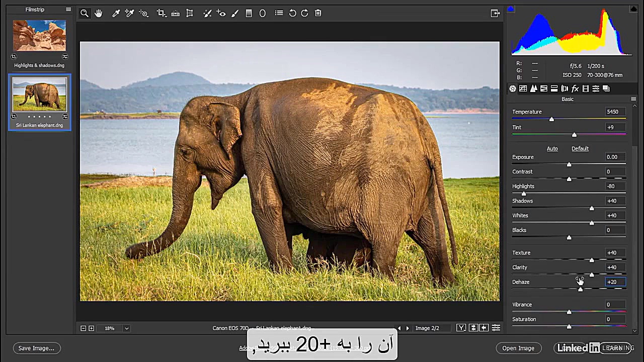Click the Auto tone link

(552, 148)
